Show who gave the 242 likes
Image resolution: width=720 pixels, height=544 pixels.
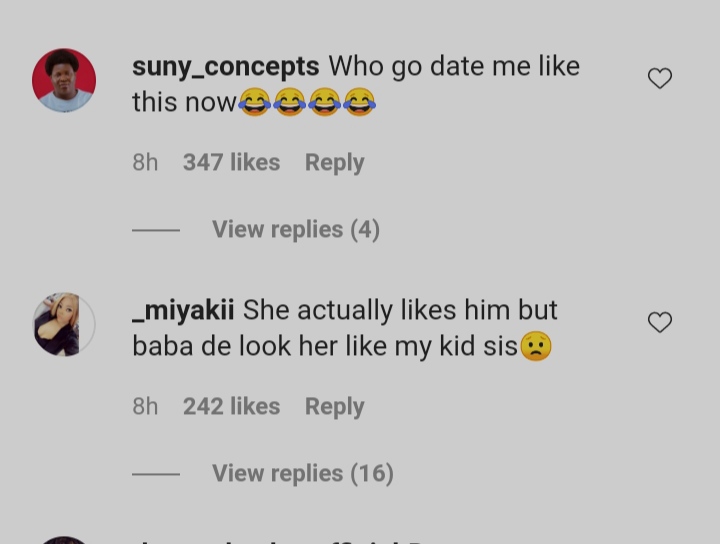click(231, 406)
